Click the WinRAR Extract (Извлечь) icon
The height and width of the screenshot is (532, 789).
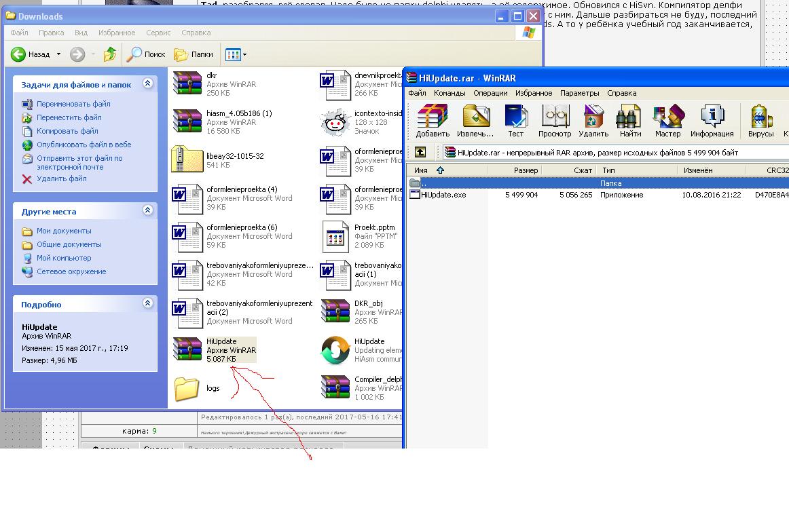tap(475, 121)
